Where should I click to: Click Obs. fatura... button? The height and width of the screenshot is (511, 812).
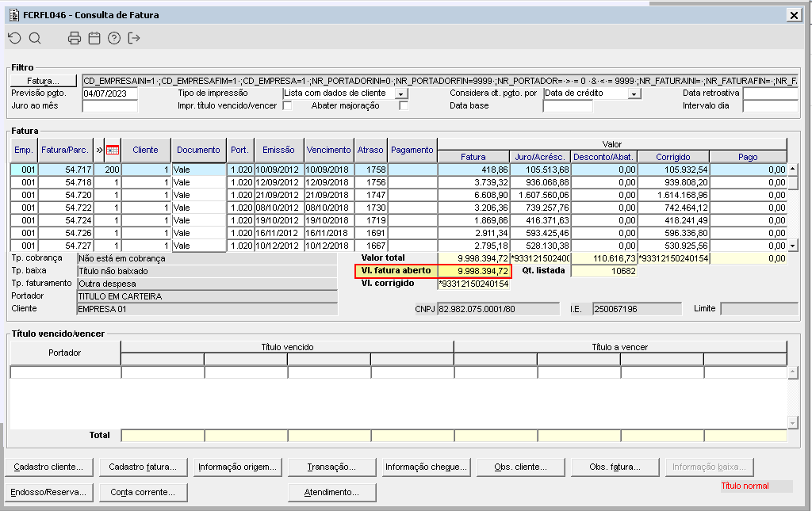tap(615, 467)
